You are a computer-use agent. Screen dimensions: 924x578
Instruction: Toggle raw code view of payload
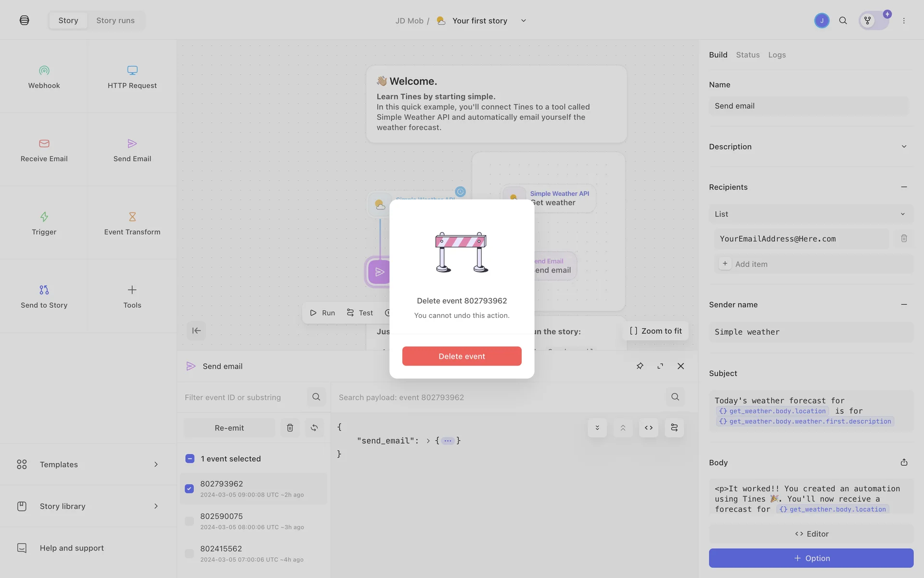(648, 428)
